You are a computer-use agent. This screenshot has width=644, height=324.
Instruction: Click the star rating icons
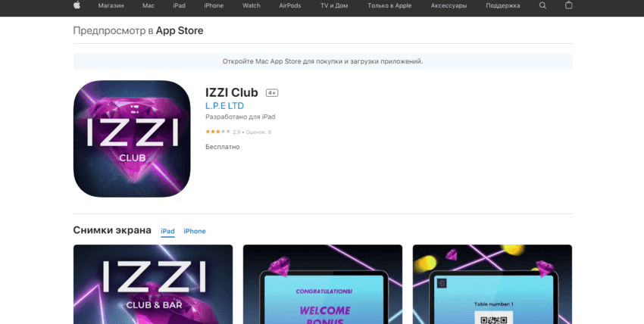pyautogui.click(x=217, y=132)
